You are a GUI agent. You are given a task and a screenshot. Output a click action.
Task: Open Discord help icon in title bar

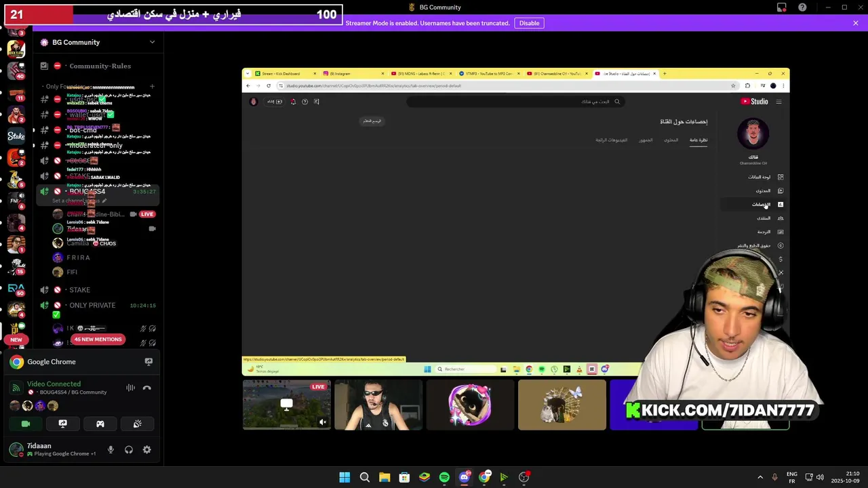tap(802, 7)
